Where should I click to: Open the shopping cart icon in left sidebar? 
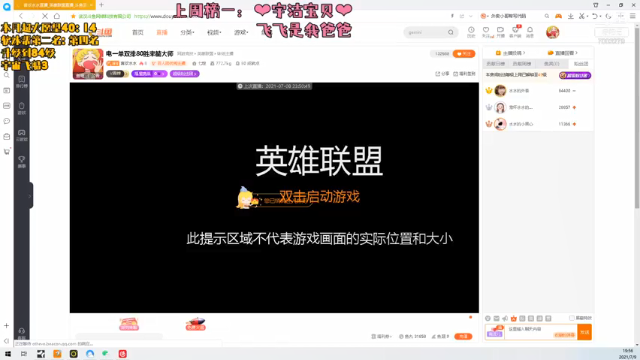tap(7, 151)
